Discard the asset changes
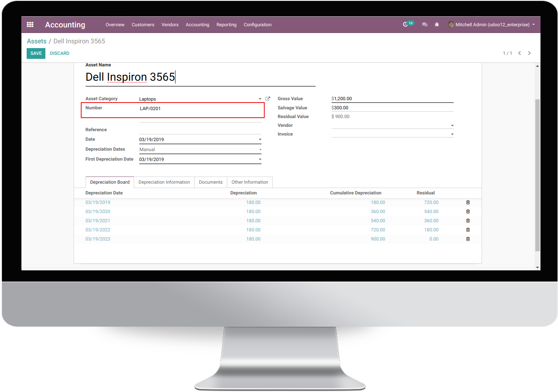Screen dimensions: 558x392 point(60,53)
